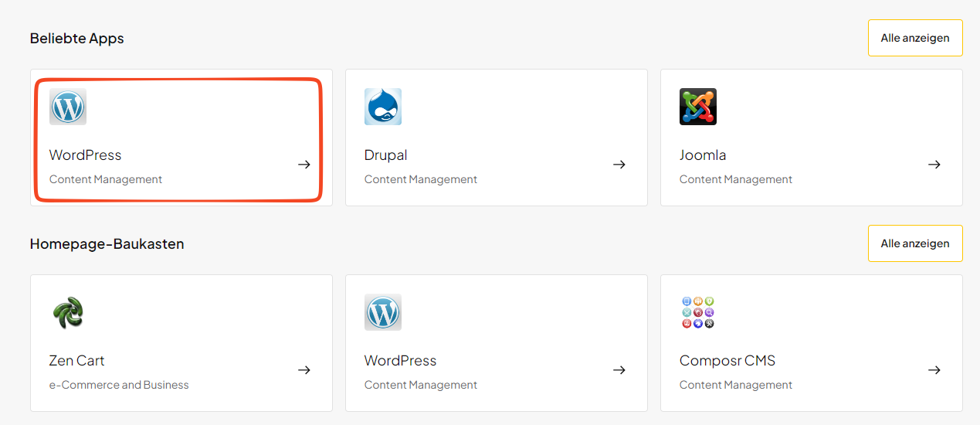980x425 pixels.
Task: Click the Drupal droplet logo
Action: point(383,107)
